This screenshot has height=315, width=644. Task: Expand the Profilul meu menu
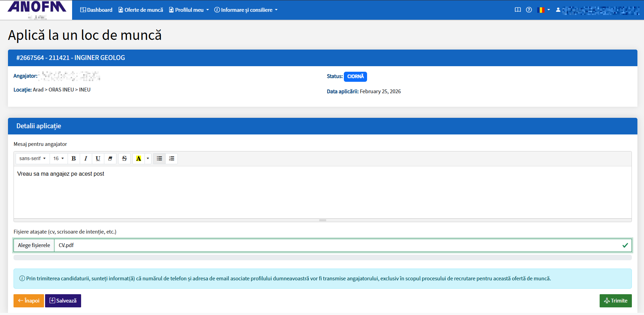click(189, 10)
